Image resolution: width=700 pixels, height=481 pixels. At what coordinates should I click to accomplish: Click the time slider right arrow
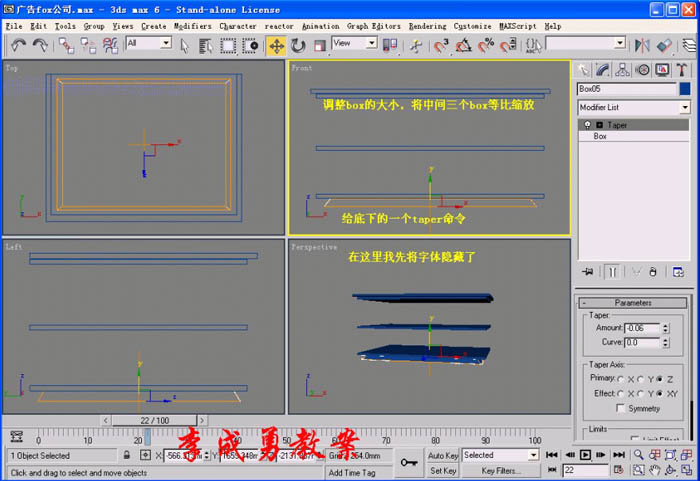click(202, 420)
